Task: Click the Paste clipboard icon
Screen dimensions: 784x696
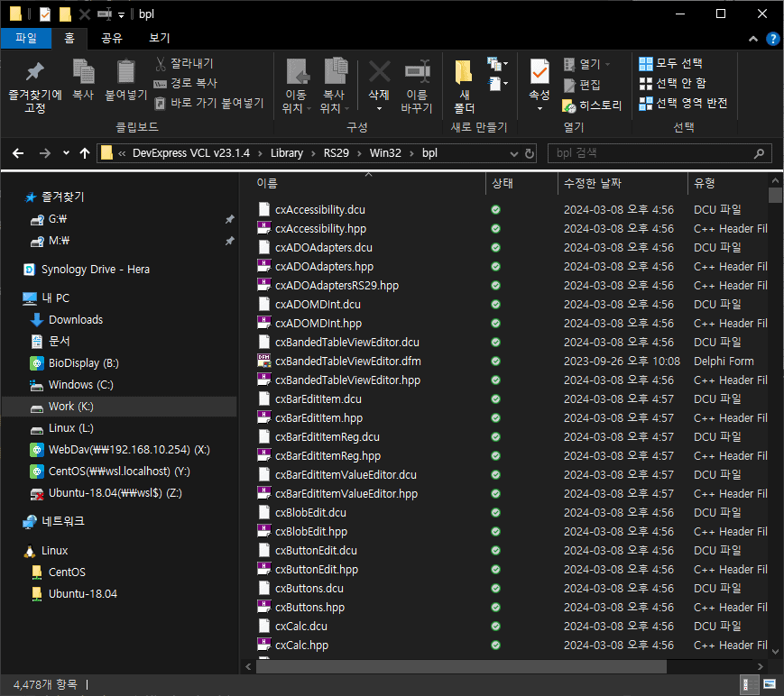Action: coord(126,72)
